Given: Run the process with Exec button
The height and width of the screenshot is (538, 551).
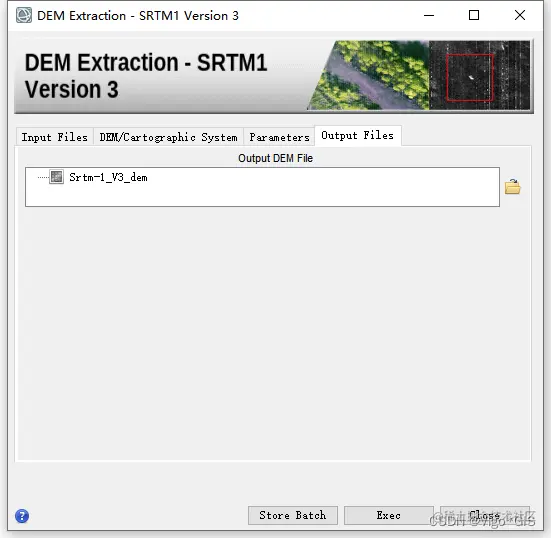Looking at the screenshot, I should pos(389,515).
